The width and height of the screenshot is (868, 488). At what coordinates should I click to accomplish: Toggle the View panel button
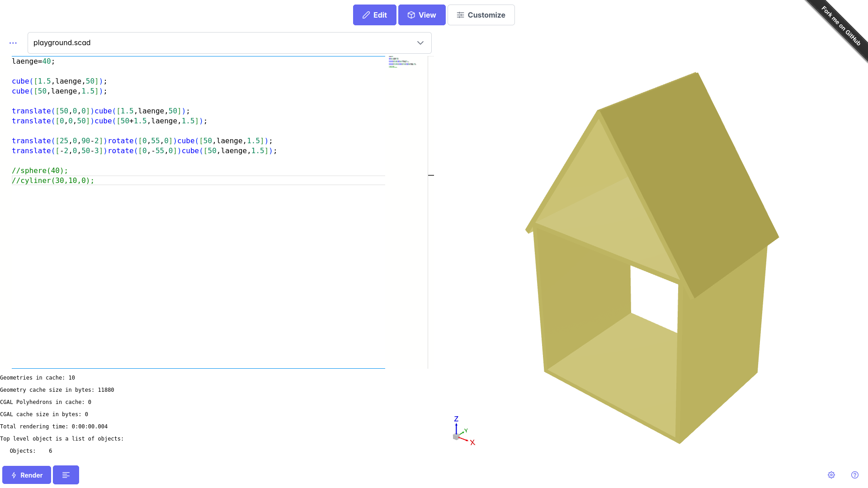point(421,15)
